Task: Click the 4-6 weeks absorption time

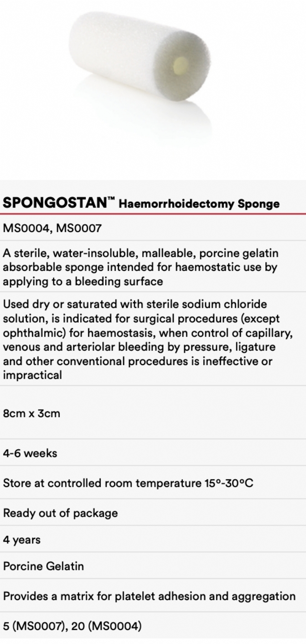Action: 30,453
